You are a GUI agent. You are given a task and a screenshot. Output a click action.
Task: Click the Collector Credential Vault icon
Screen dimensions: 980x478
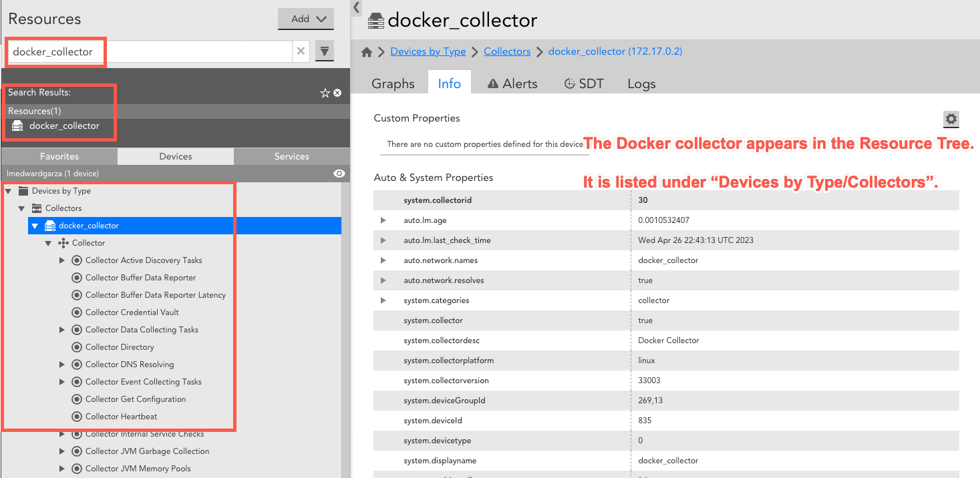(x=77, y=312)
